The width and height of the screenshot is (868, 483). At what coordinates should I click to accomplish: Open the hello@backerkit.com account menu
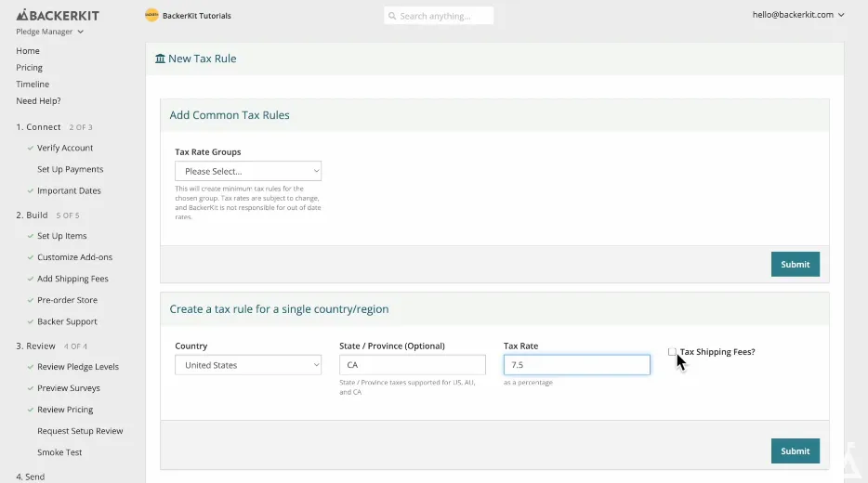click(x=797, y=15)
